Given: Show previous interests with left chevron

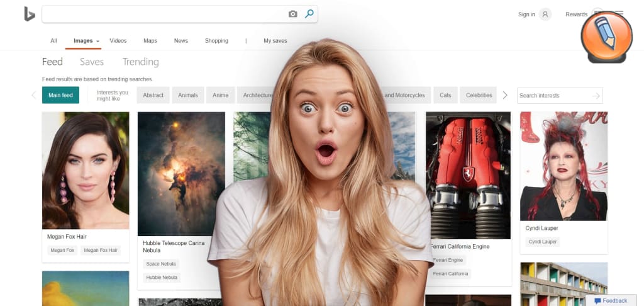Looking at the screenshot, I should (34, 96).
